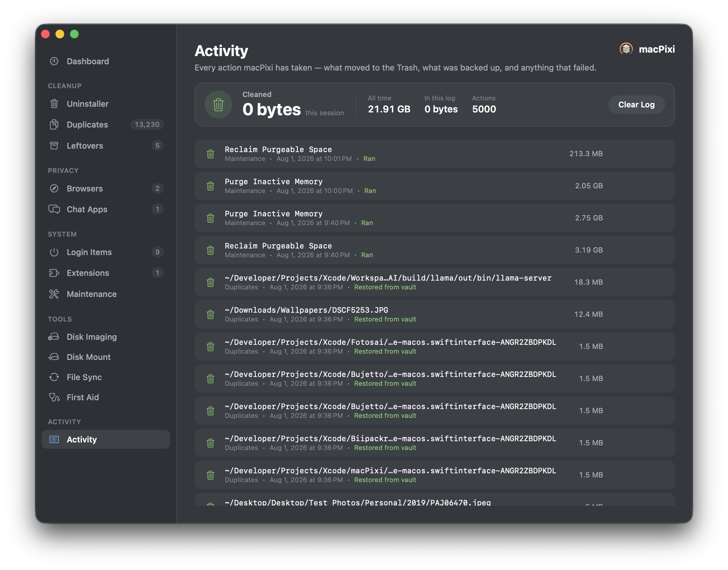Select Disk Mount tool
Viewport: 728px width, 570px height.
click(106, 357)
